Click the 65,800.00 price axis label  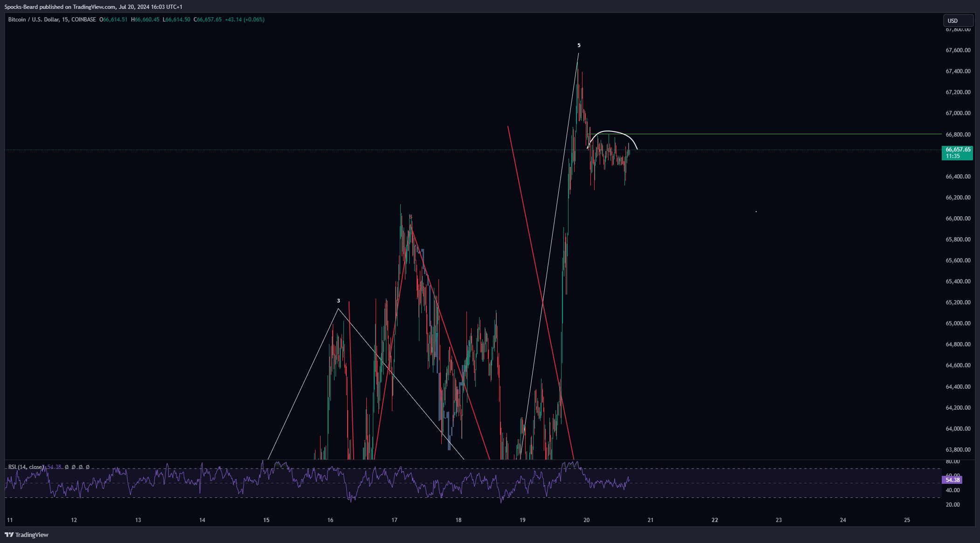(x=958, y=240)
